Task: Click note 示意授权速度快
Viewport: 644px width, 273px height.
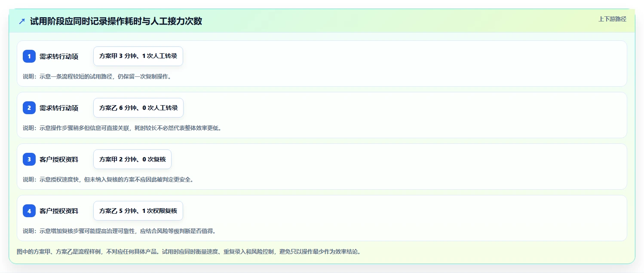Action: 59,179
